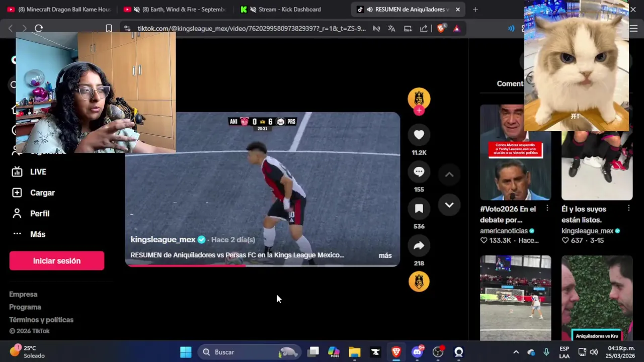Show hidden system tray icons chevron
This screenshot has height=362, width=644.
[516, 352]
